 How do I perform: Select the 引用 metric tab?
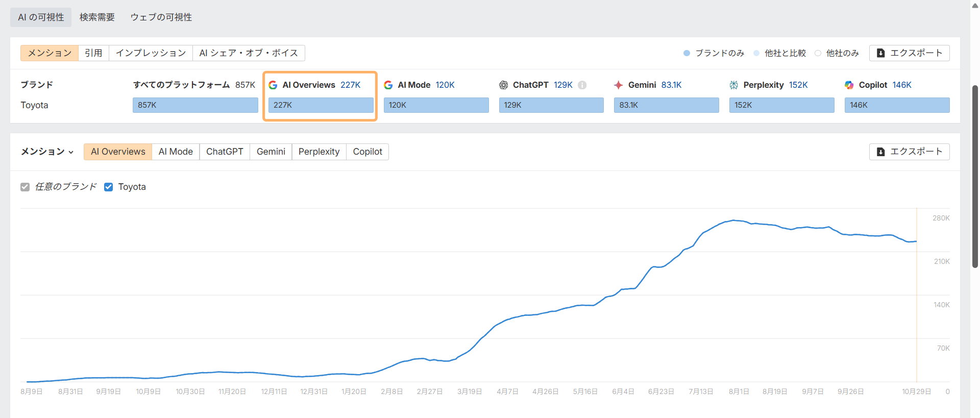click(x=93, y=53)
